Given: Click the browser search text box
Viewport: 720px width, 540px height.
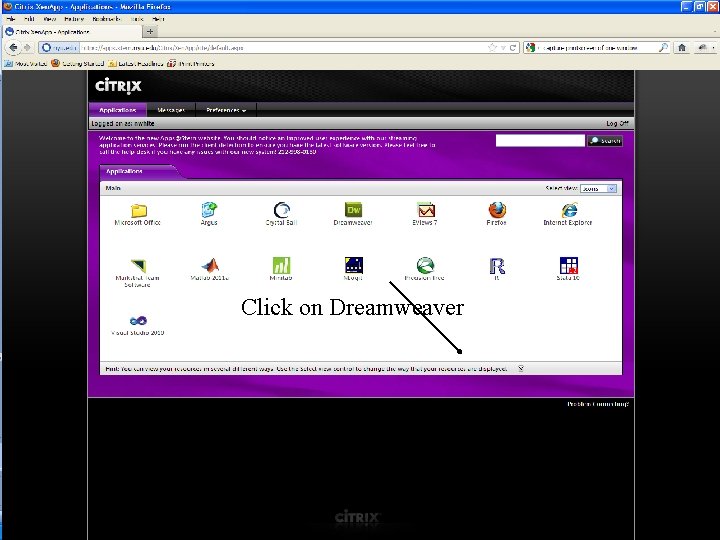Looking at the screenshot, I should [599, 47].
